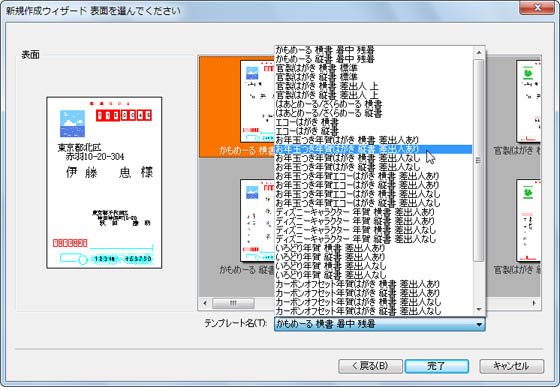
Task: Choose カーボンオフセット年賀はがき 横書 差出人あり entry
Action: (x=374, y=284)
